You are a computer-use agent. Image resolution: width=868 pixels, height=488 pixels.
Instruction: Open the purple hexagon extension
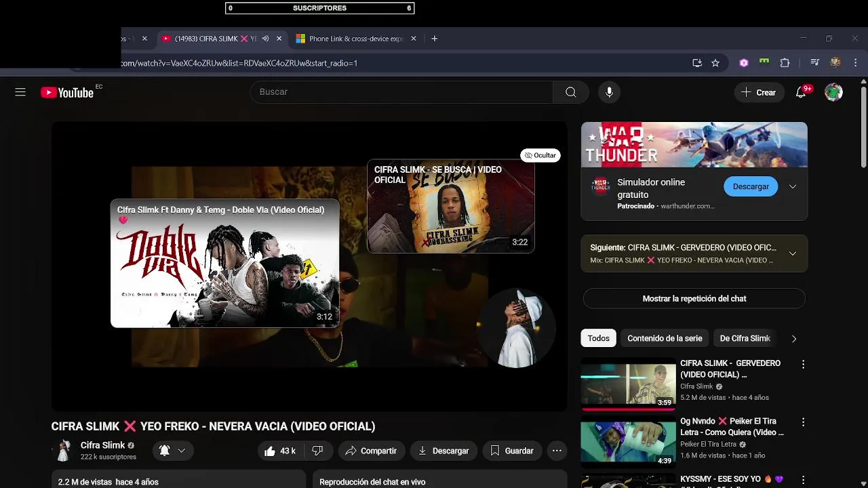tap(744, 63)
